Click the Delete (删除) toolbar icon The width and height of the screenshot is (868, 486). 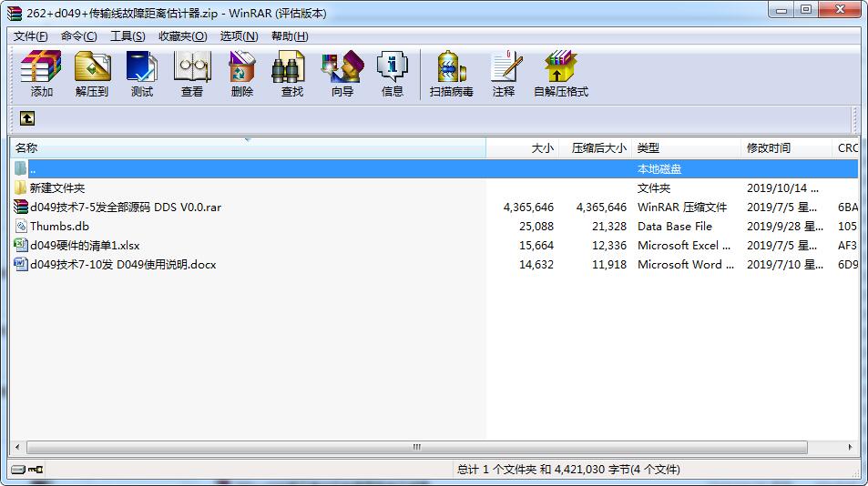click(242, 74)
